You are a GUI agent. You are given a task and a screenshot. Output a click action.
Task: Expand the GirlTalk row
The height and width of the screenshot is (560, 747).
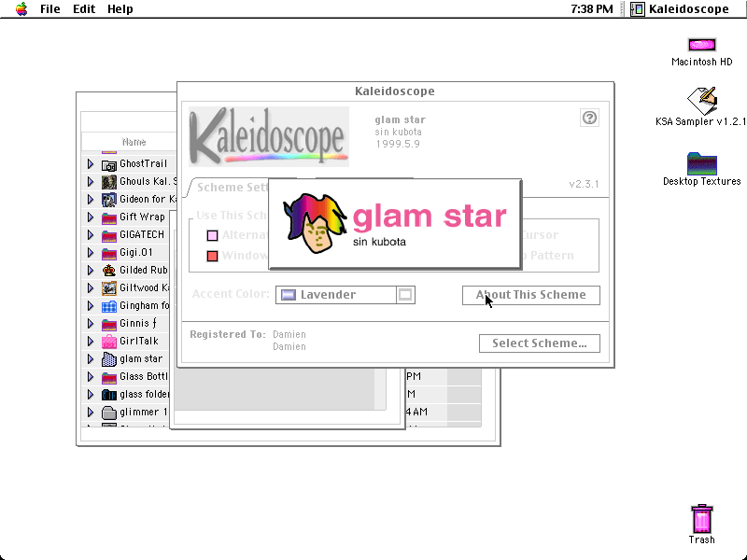[91, 342]
